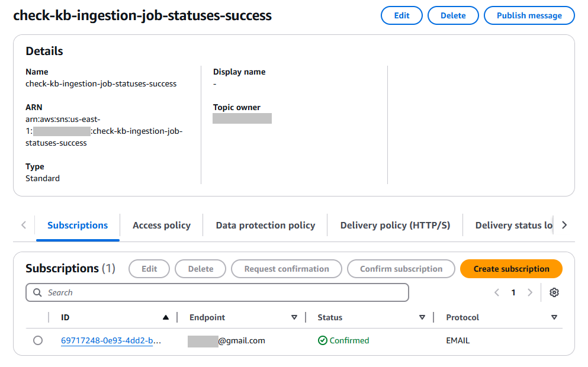Click the Status column header
The height and width of the screenshot is (367, 588).
[330, 317]
